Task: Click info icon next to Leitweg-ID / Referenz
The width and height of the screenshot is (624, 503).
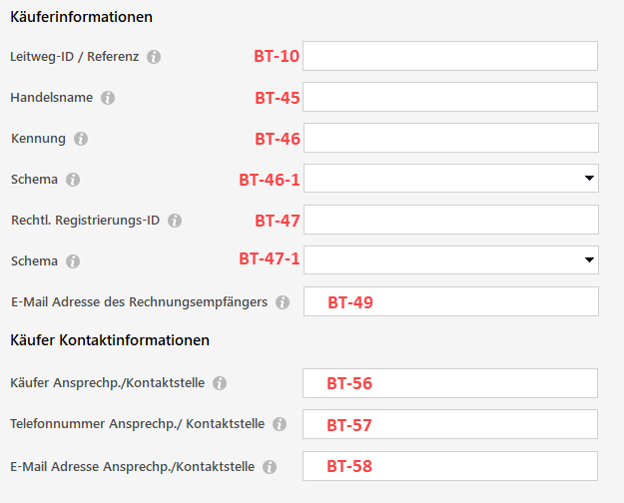Action: click(154, 57)
